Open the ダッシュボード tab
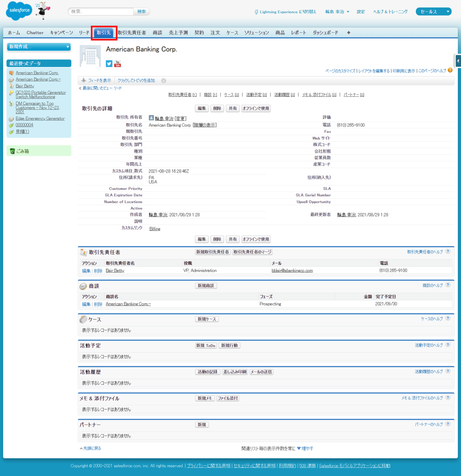461x476 pixels. point(325,33)
